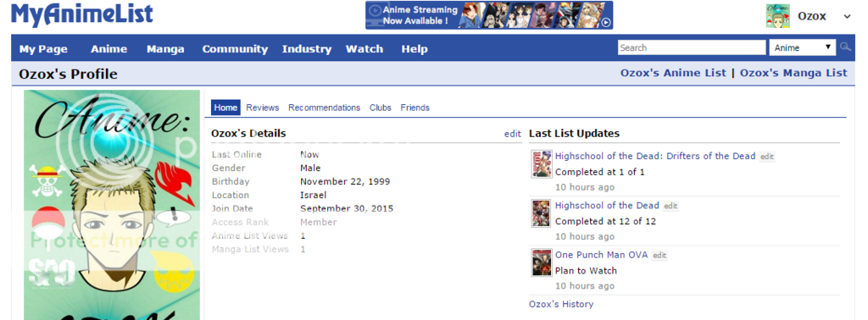868x320 pixels.
Task: Open Ozox's History link
Action: coord(561,304)
